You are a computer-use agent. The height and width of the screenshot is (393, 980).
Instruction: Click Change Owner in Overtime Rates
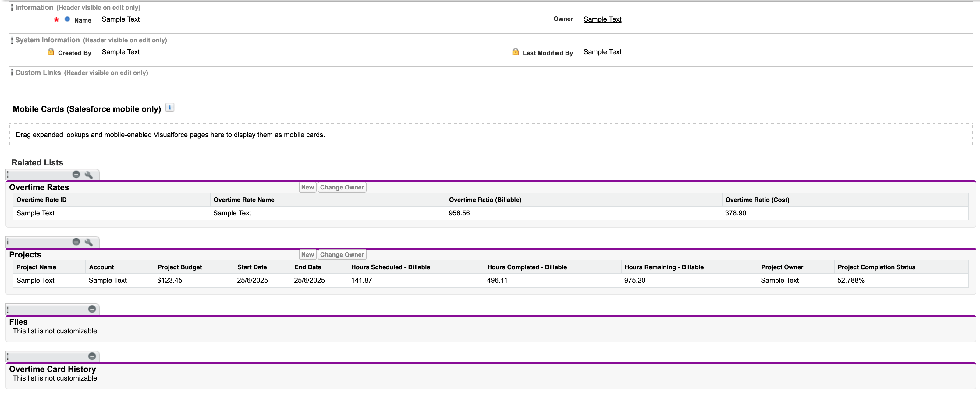click(x=342, y=187)
